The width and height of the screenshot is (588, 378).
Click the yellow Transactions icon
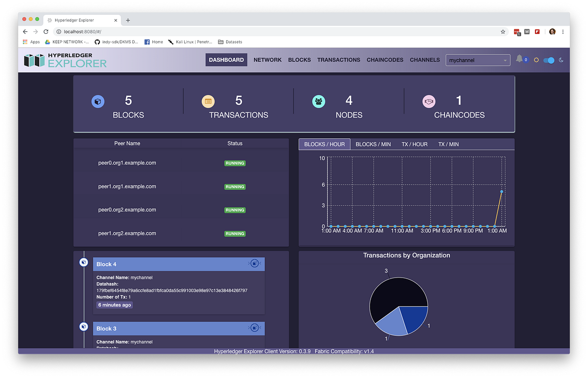(x=208, y=101)
